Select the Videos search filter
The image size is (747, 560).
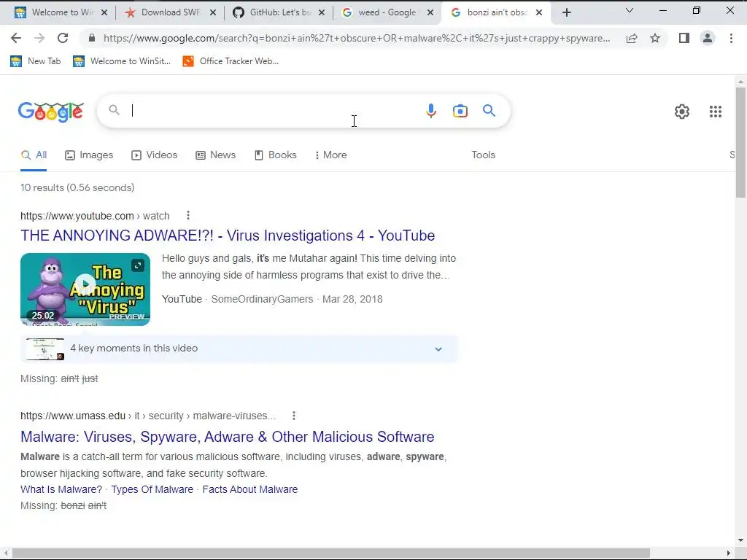coord(155,155)
